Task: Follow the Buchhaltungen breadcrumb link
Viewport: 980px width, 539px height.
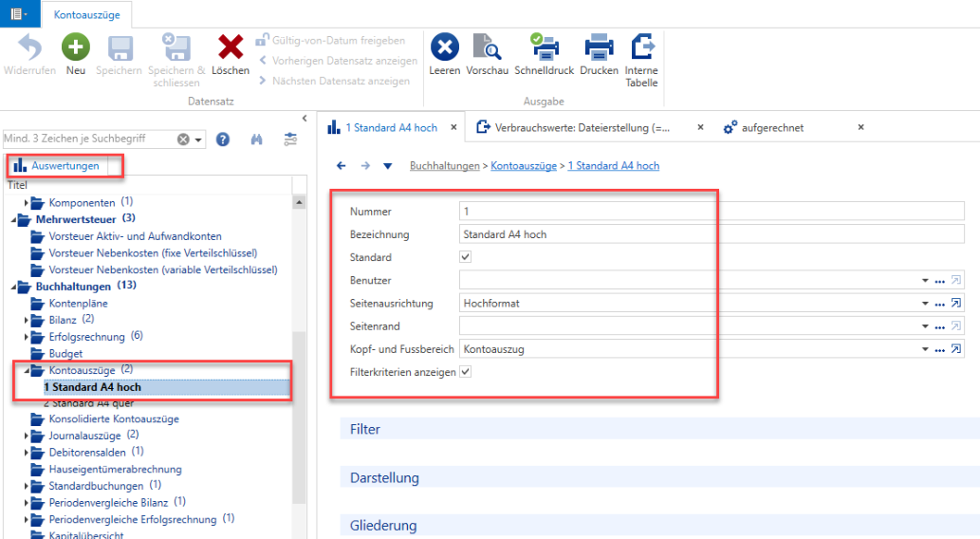Action: (x=444, y=166)
